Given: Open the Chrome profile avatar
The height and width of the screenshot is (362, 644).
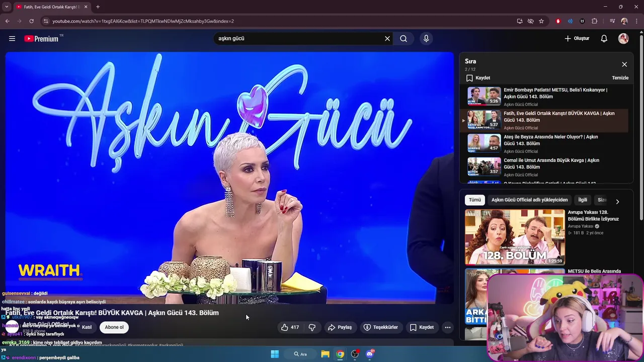Looking at the screenshot, I should pos(624,21).
